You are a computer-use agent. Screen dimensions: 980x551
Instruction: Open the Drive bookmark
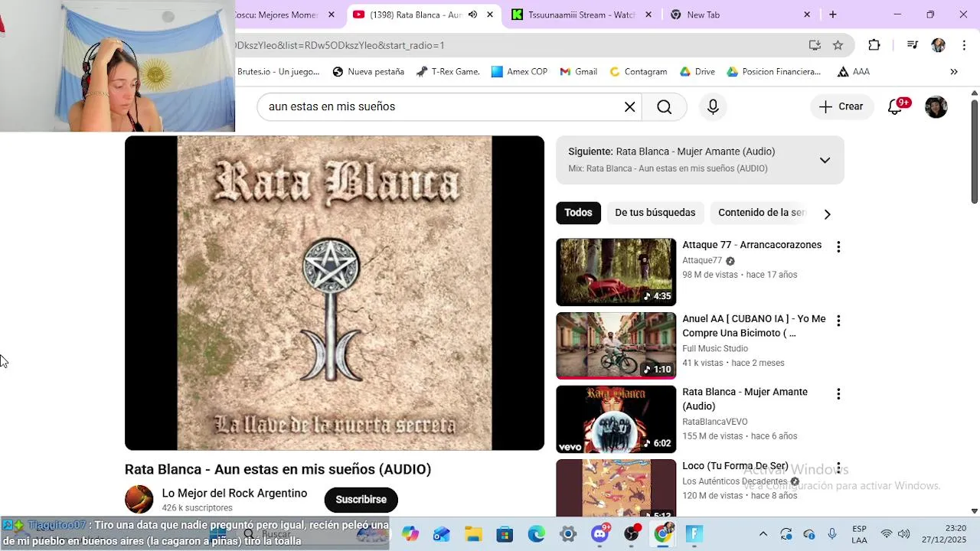pos(697,72)
